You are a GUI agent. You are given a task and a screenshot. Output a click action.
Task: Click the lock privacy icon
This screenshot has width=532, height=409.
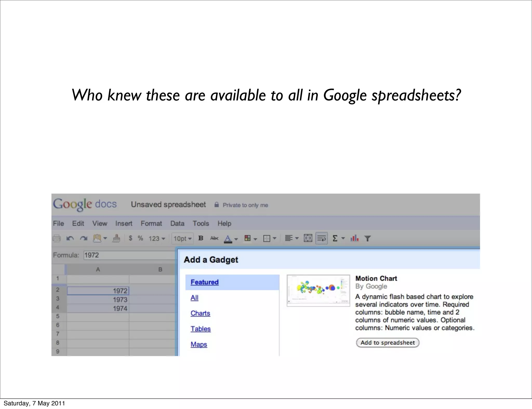217,205
